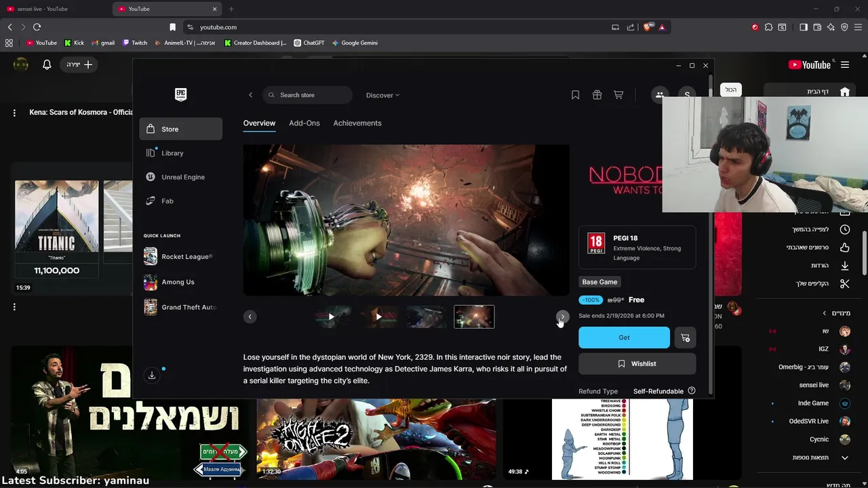This screenshot has width=868, height=488.
Task: Open Brave Shields lion icon
Action: [647, 27]
